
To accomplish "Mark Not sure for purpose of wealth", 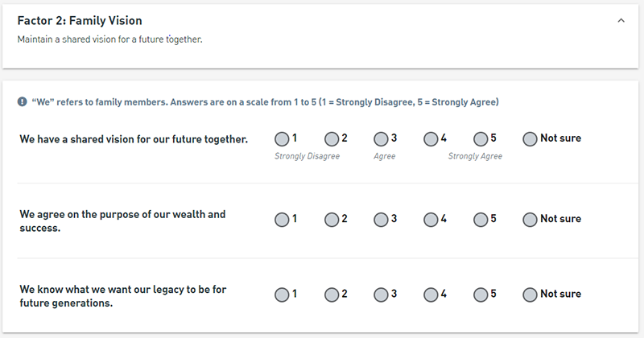I will [x=530, y=220].
